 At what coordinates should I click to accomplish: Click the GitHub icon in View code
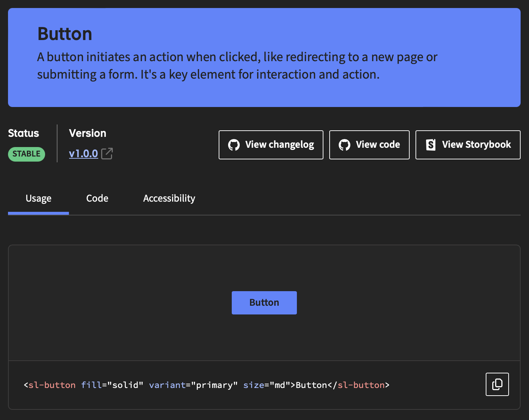pyautogui.click(x=344, y=145)
